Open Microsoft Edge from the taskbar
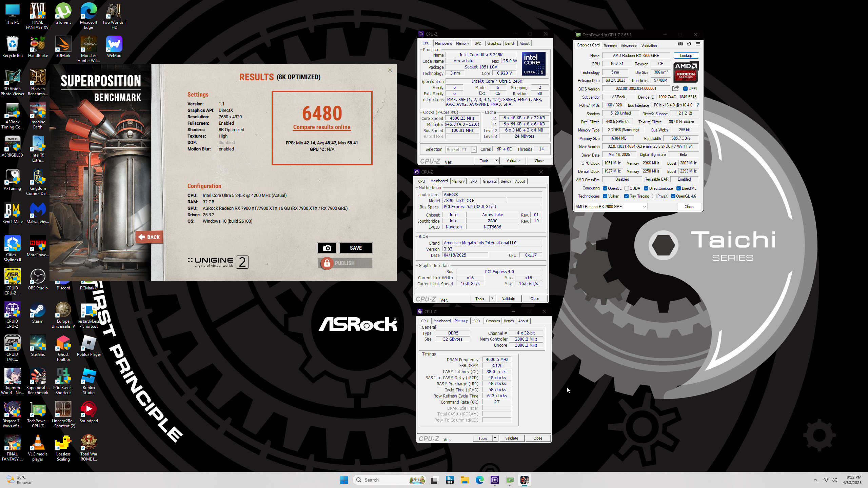The width and height of the screenshot is (868, 488). [479, 480]
